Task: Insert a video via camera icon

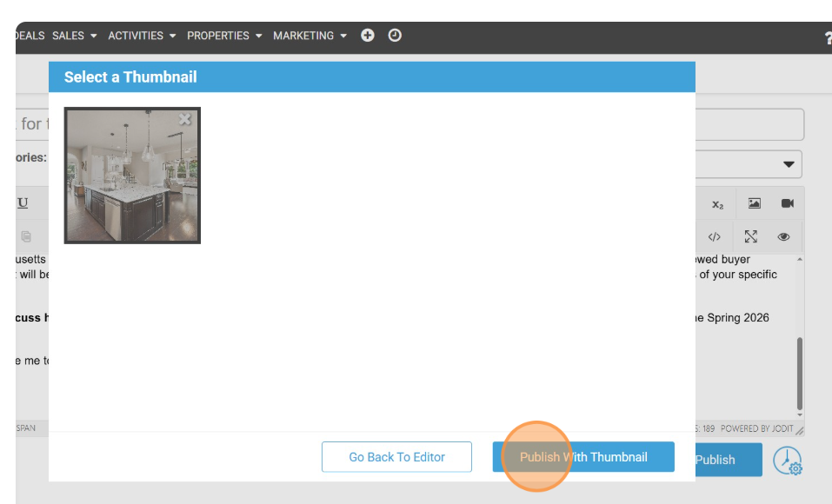Action: pos(787,203)
